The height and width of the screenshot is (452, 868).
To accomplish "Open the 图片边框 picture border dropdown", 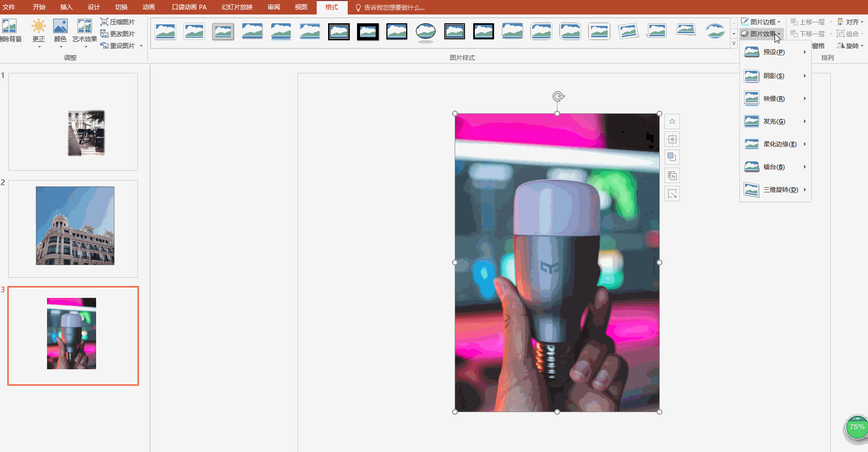I will 761,22.
